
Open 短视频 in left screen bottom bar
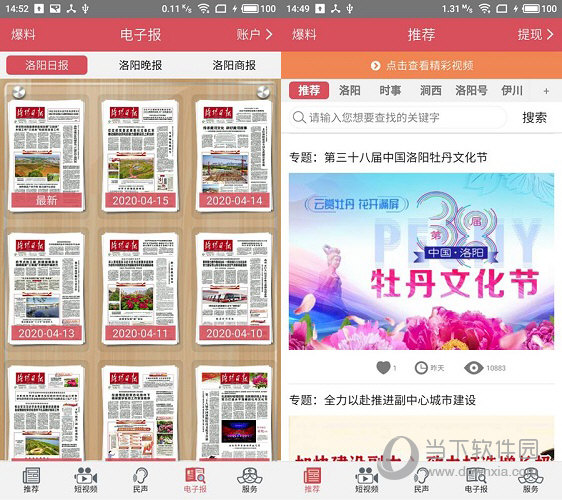point(86,480)
